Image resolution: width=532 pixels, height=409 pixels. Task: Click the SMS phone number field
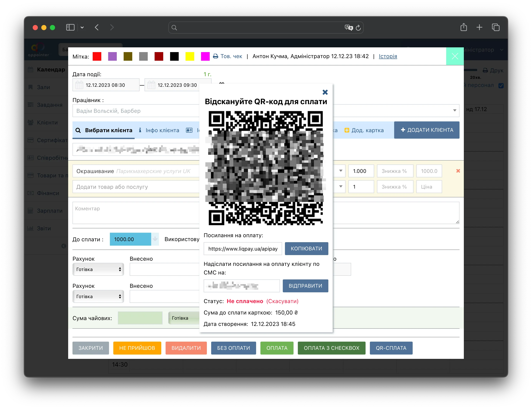(x=242, y=286)
